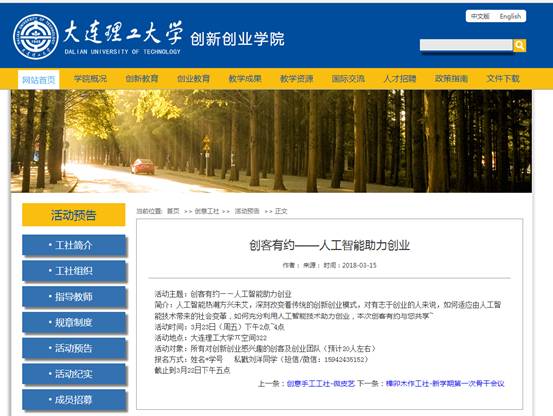Click the 工社简介 sidebar button

pyautogui.click(x=74, y=245)
